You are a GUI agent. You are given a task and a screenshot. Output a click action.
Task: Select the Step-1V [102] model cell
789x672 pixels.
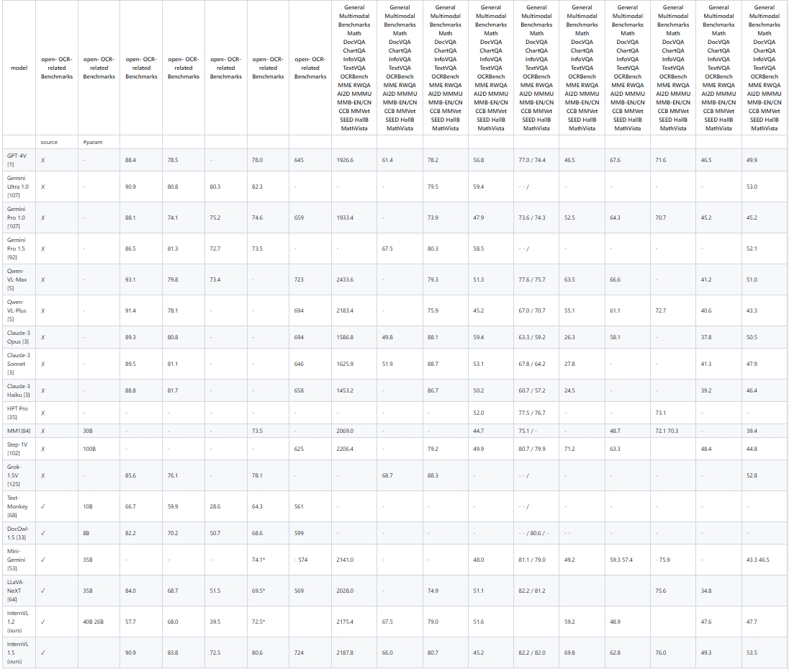click(x=19, y=449)
